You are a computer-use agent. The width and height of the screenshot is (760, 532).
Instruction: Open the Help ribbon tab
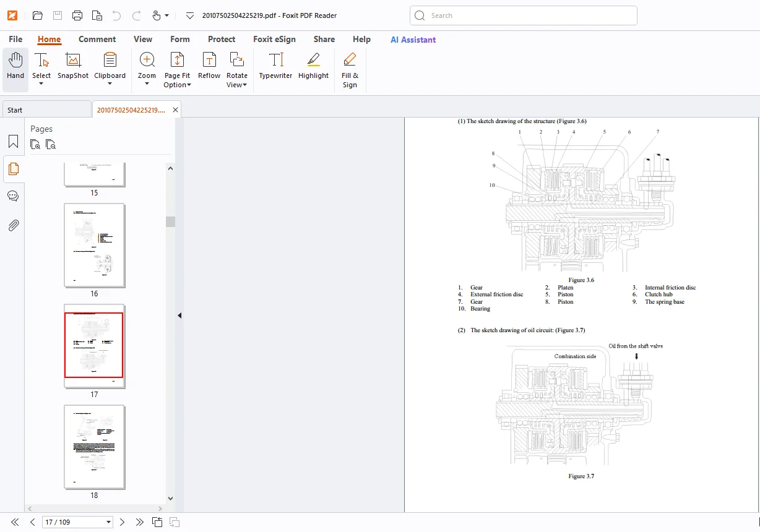tap(361, 39)
